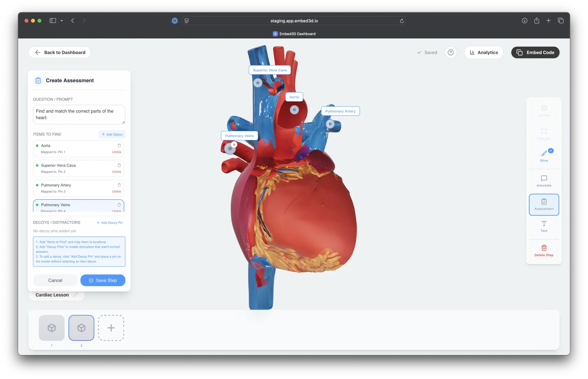This screenshot has width=588, height=379.
Task: Unlink Pin 1 from the Aorta item
Action: point(117,152)
